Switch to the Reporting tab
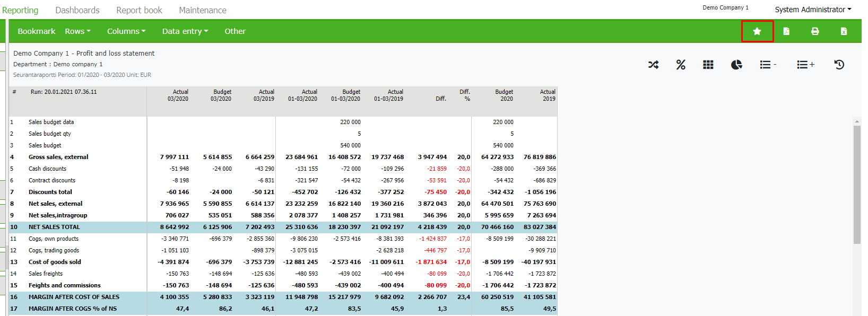This screenshot has width=868, height=316. click(x=20, y=10)
